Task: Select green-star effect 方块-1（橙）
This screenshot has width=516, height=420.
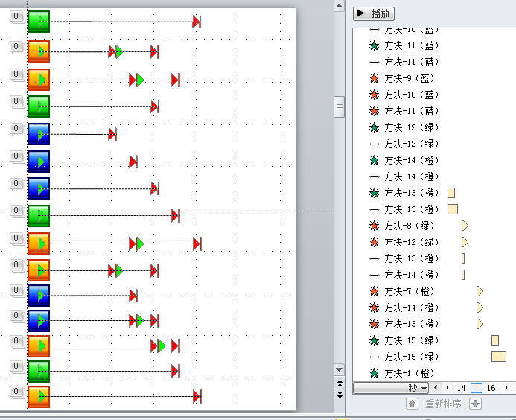Action: (402, 373)
